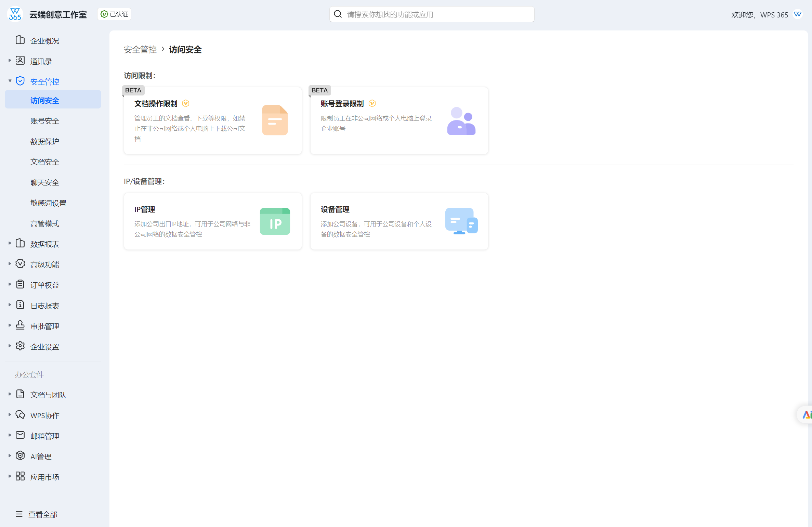Open the floating AI assistant button
This screenshot has width=812, height=527.
point(806,415)
